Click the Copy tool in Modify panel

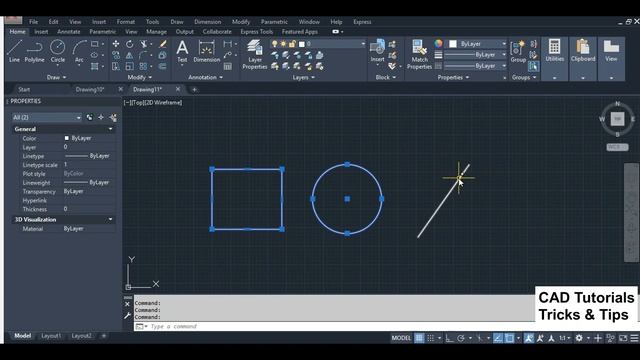(x=116, y=55)
